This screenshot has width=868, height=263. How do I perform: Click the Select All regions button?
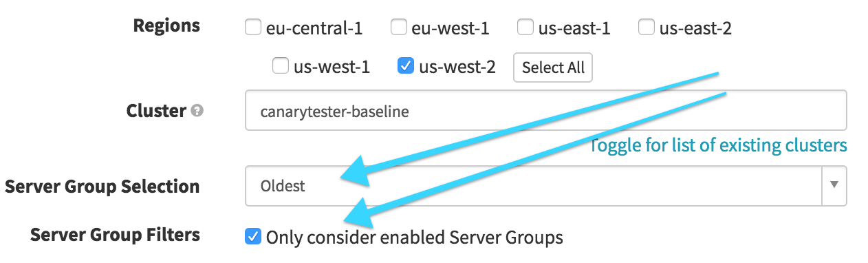pos(553,67)
